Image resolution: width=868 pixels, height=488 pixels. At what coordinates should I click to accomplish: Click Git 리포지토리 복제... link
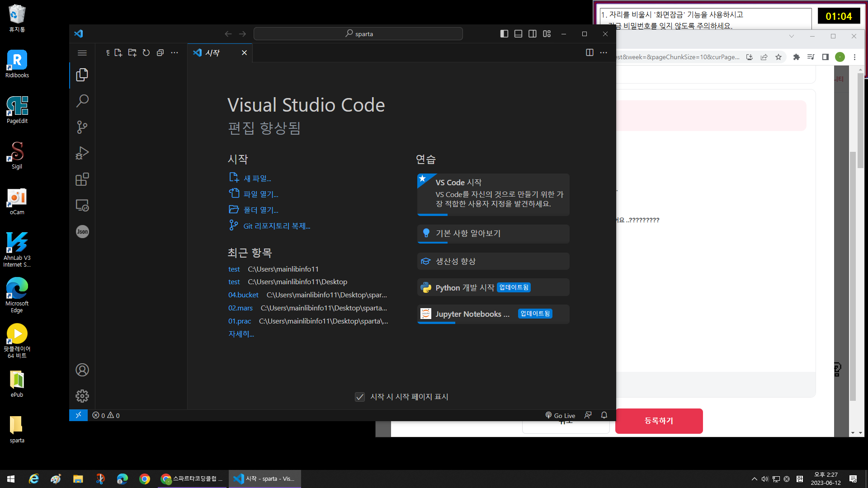(277, 226)
